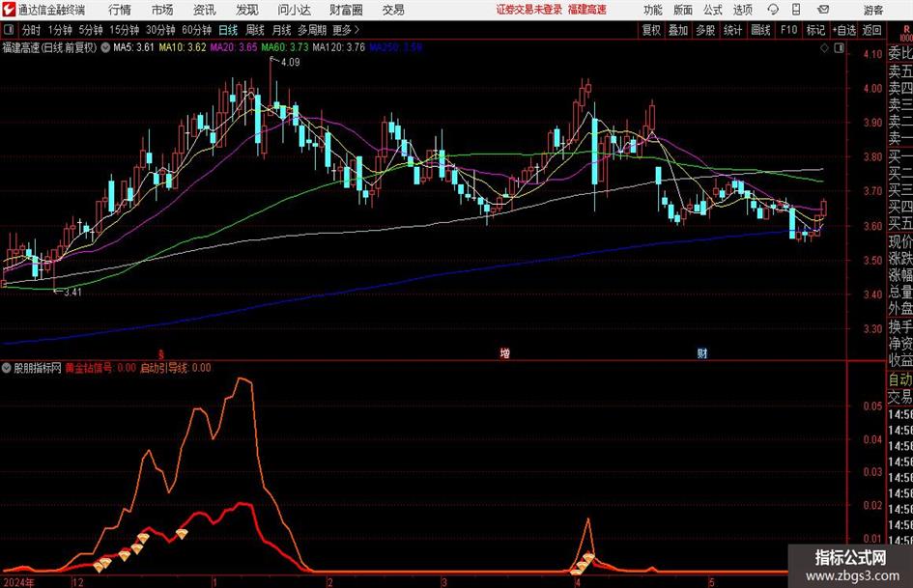Click the 福建高速(日线 前复权) chart title
Screen dimensions: 913x588
tap(49, 47)
